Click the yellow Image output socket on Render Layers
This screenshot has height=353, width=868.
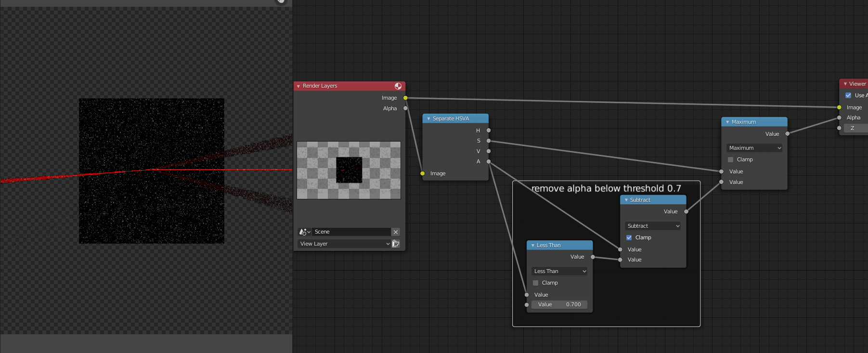(405, 98)
